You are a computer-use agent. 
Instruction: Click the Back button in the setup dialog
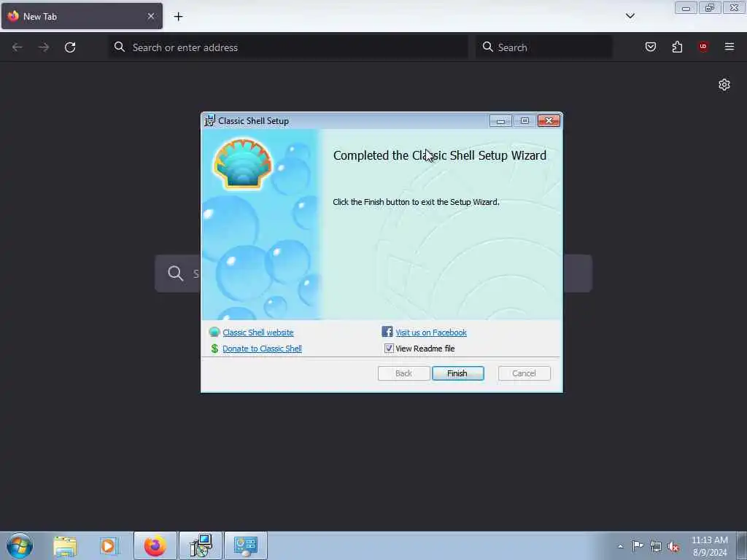point(403,373)
